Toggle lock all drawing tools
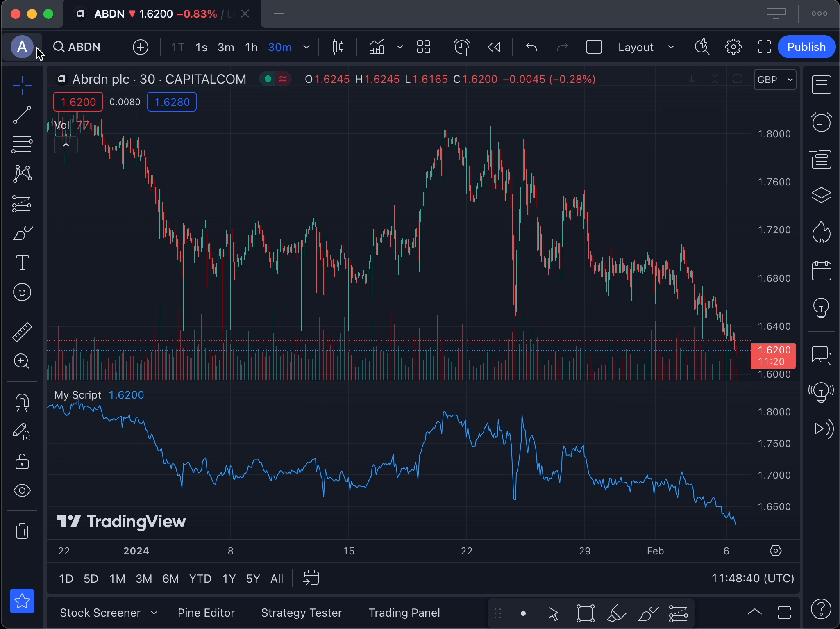Screen dimensions: 840x629 (22, 462)
